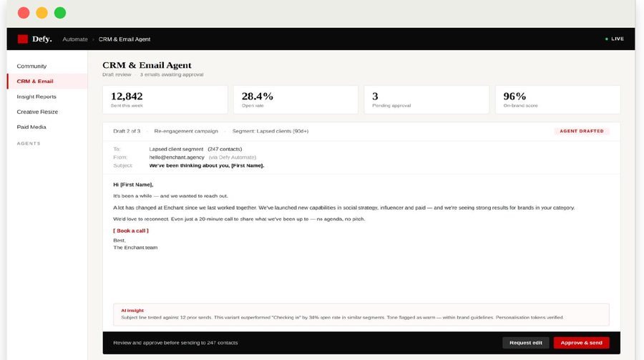
Task: Click the AI insight heading
Action: coord(132,311)
